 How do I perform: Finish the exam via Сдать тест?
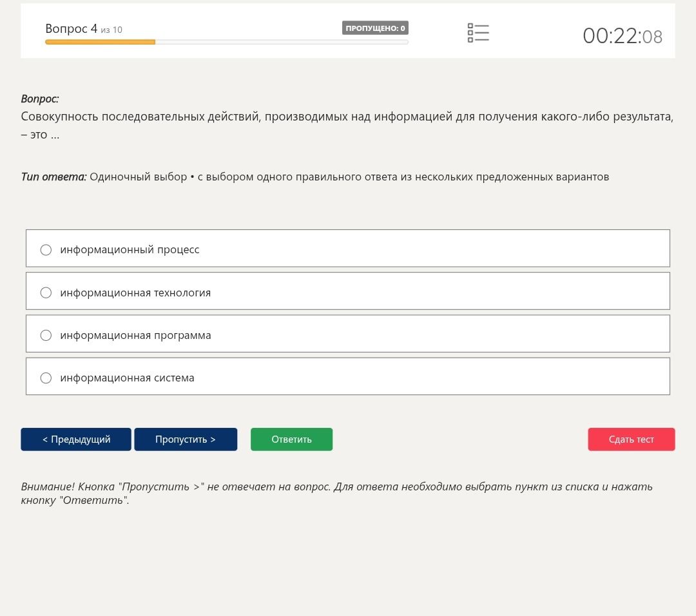coord(631,439)
